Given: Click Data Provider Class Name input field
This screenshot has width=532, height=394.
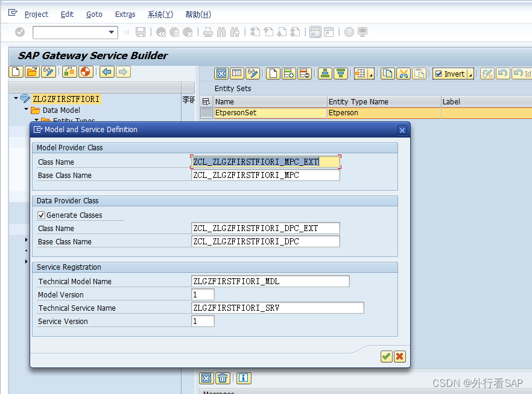Looking at the screenshot, I should [265, 229].
